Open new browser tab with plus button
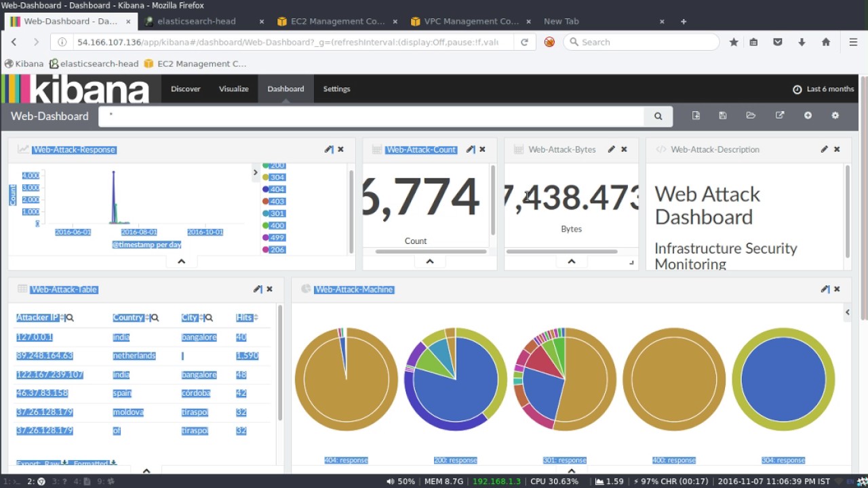Image resolution: width=868 pixels, height=488 pixels. pos(684,21)
